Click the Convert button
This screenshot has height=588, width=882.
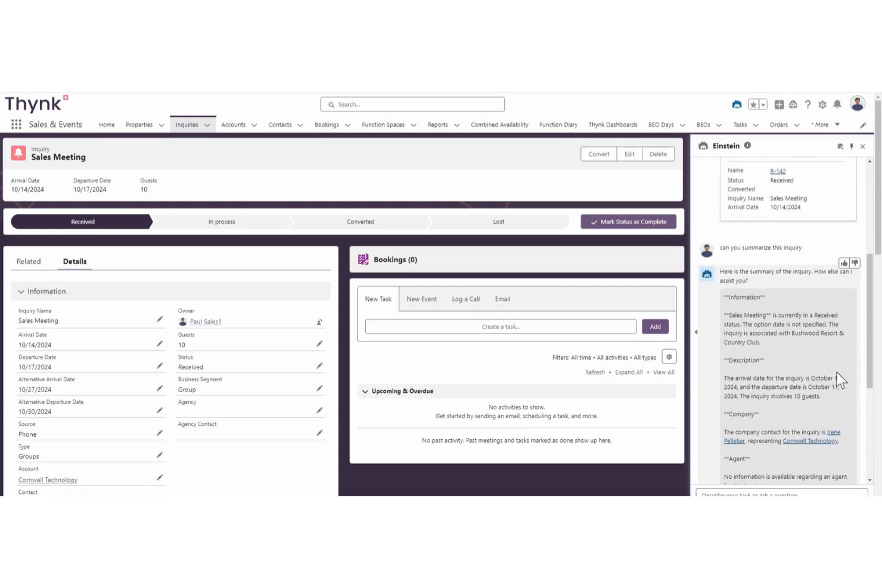tap(599, 154)
